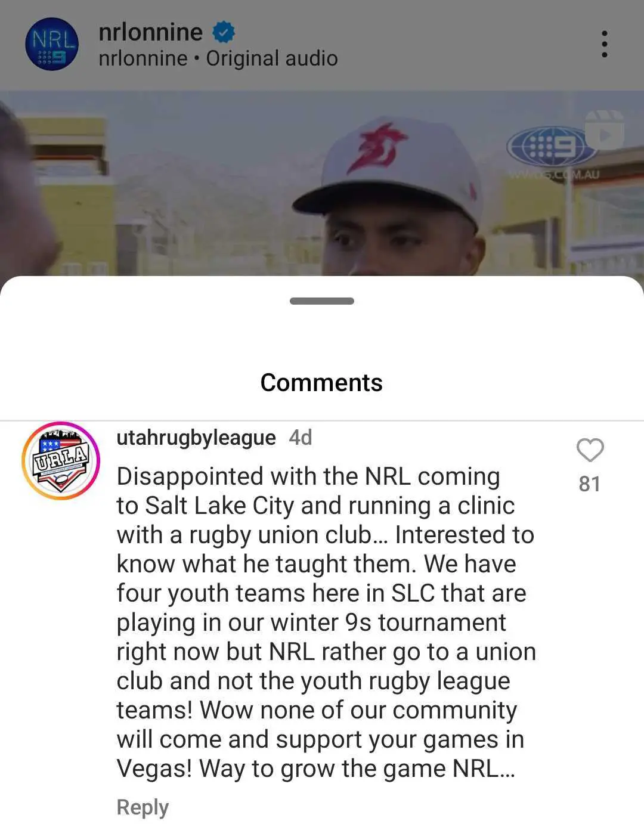Open the utahrugbyleague username profile
The height and width of the screenshot is (824, 644).
point(196,438)
